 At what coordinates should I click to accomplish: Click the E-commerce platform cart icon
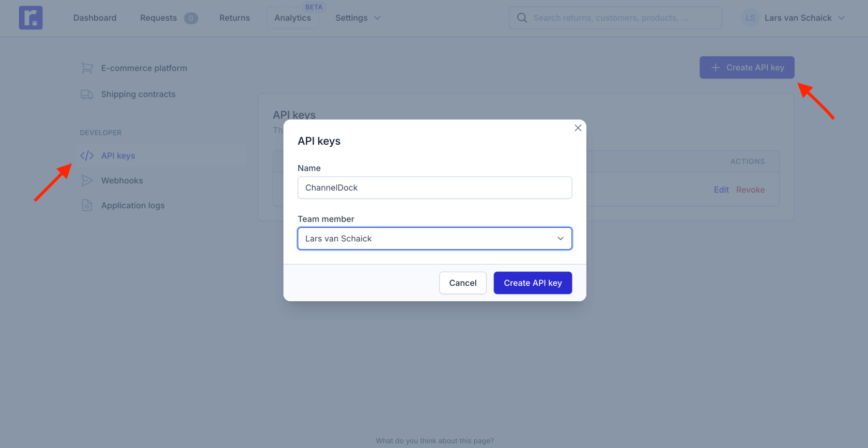coord(87,68)
